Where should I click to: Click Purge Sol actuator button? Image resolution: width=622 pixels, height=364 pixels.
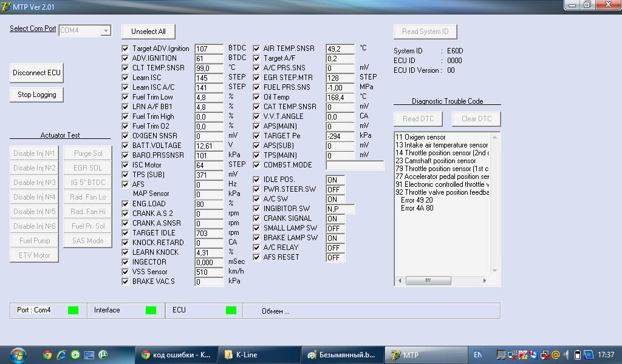[x=88, y=153]
